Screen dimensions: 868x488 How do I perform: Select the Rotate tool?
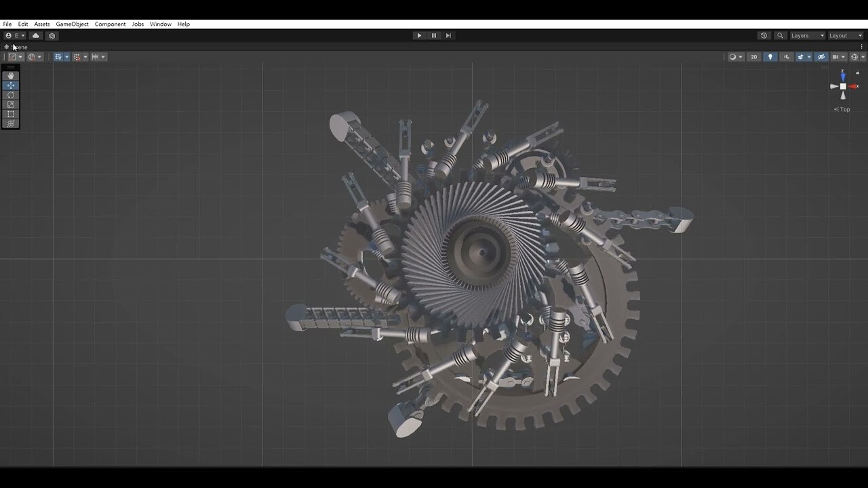coord(10,95)
